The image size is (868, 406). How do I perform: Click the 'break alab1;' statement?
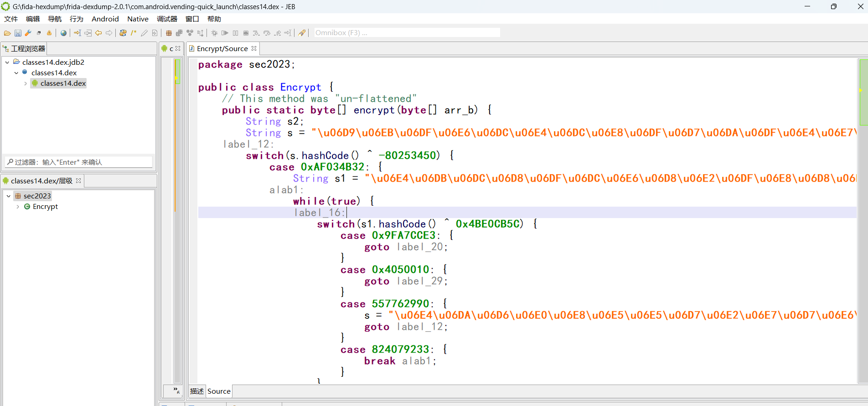tap(400, 361)
